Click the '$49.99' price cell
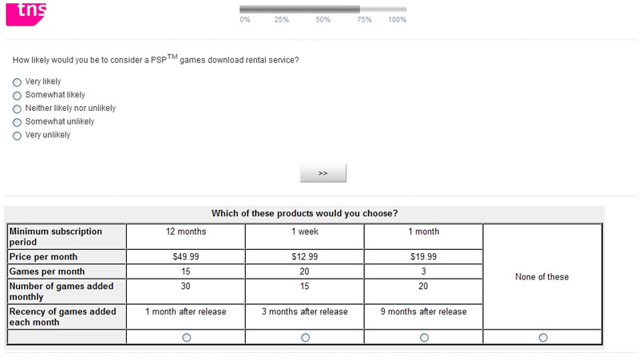This screenshot has height=364, width=641. coord(186,257)
